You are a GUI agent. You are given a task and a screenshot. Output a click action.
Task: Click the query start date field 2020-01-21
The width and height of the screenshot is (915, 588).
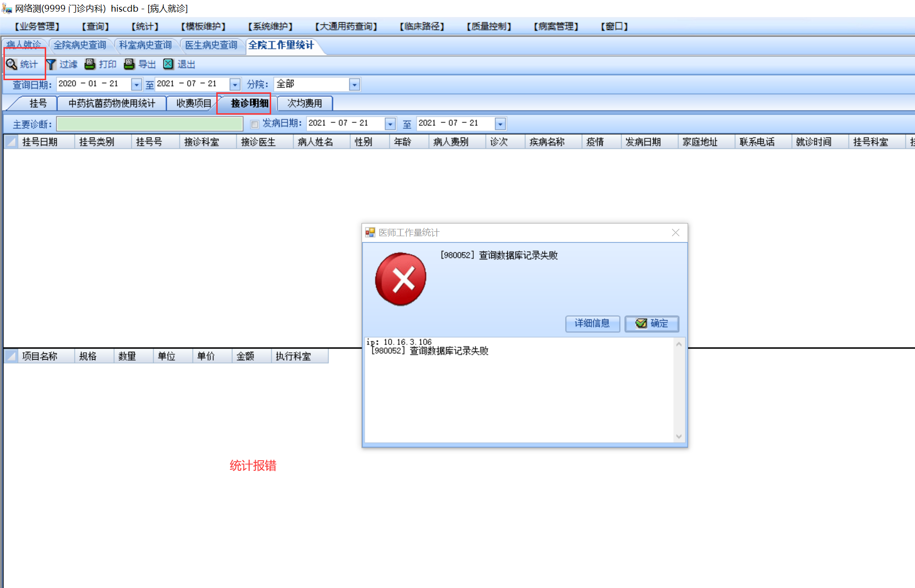94,85
